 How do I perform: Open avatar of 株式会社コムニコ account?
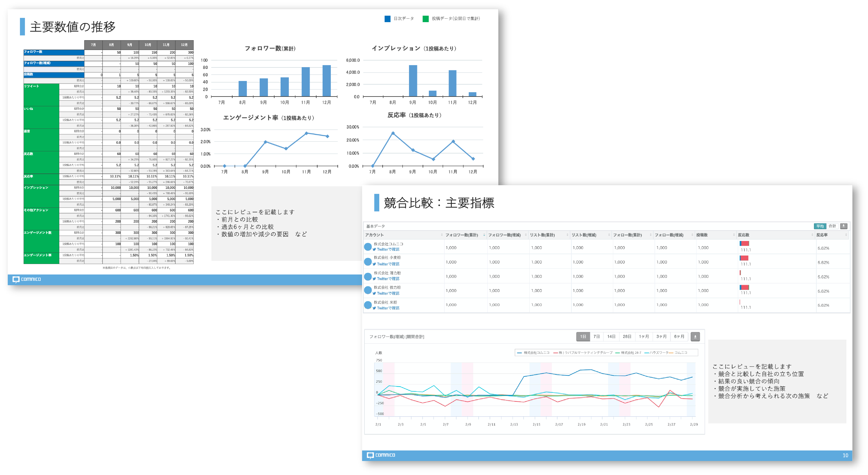coord(368,247)
